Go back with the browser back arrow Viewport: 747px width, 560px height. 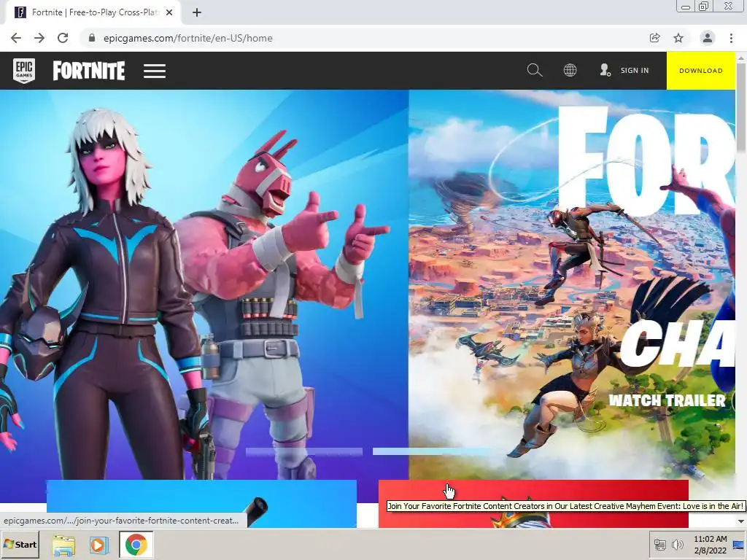(16, 38)
